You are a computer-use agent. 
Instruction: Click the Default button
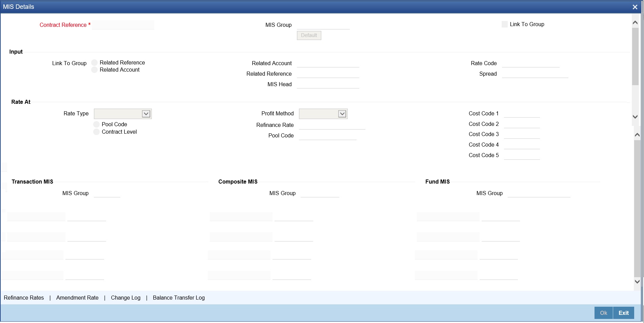309,35
